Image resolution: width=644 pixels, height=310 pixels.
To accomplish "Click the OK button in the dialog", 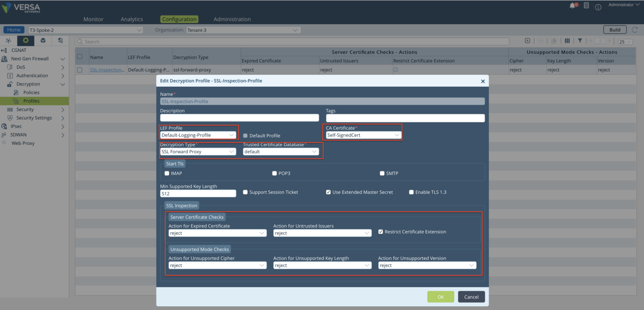I will [x=440, y=297].
